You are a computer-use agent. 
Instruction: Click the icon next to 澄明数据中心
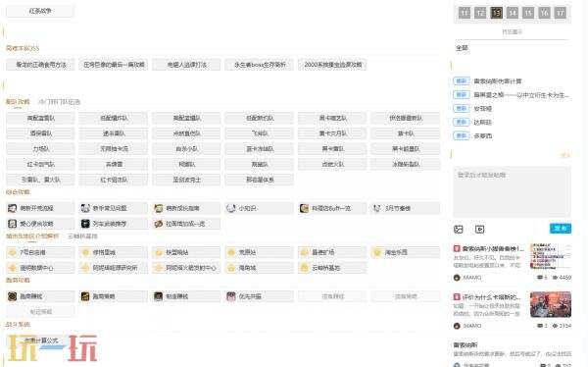point(12,268)
